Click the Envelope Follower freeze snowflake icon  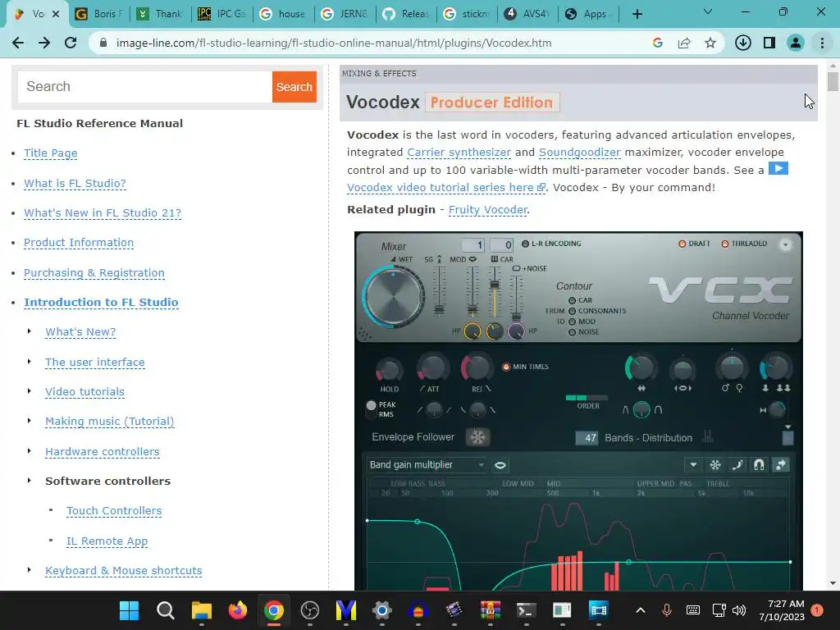tap(477, 437)
